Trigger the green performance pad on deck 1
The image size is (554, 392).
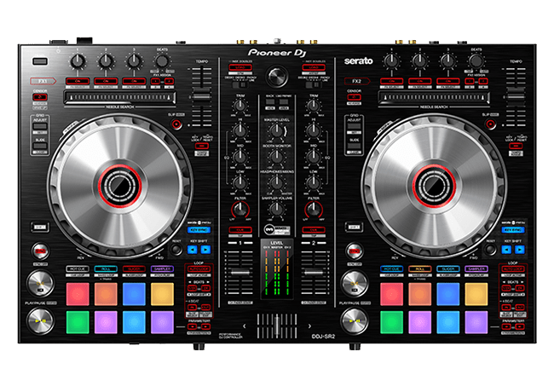[78, 322]
